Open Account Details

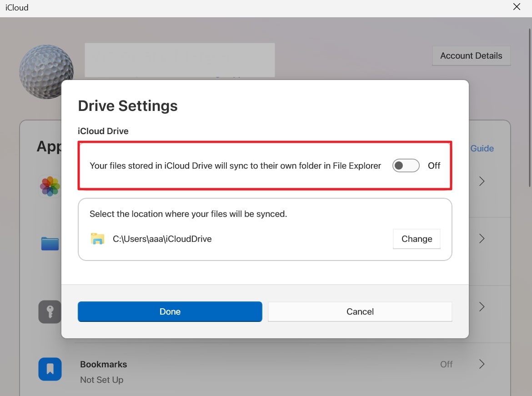point(471,56)
